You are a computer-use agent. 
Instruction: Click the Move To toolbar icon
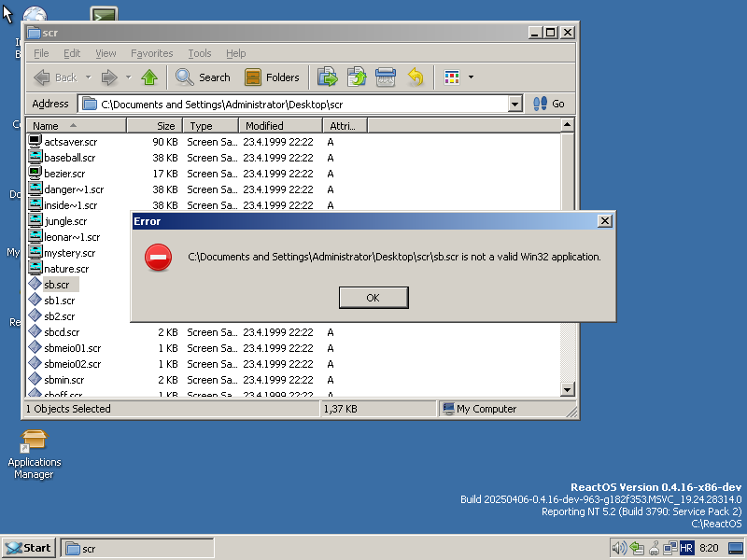coord(328,77)
